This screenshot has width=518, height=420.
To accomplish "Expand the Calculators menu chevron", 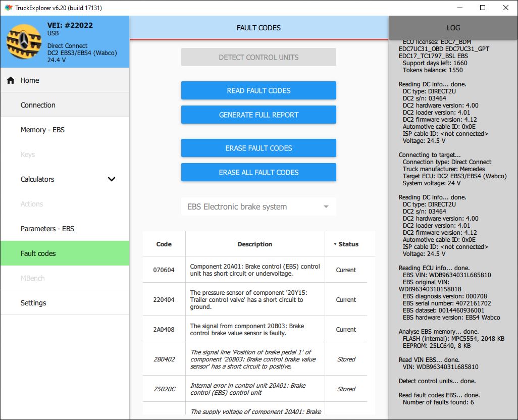I will pyautogui.click(x=112, y=179).
